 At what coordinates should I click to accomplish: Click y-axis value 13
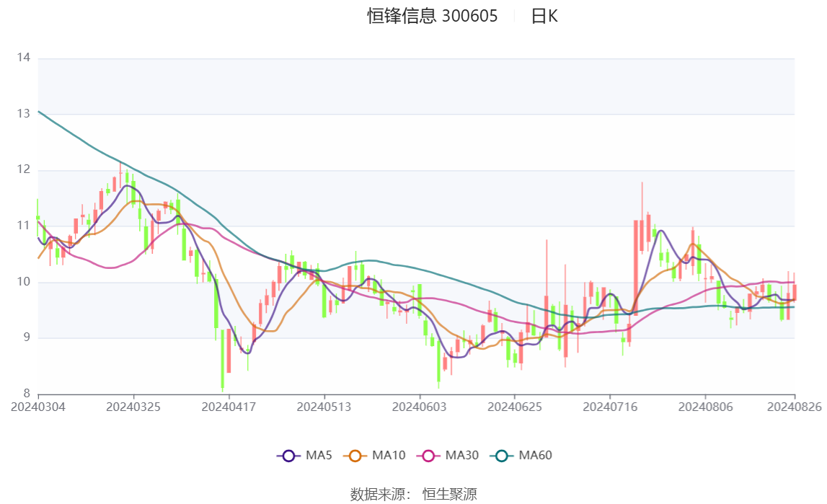tap(24, 113)
